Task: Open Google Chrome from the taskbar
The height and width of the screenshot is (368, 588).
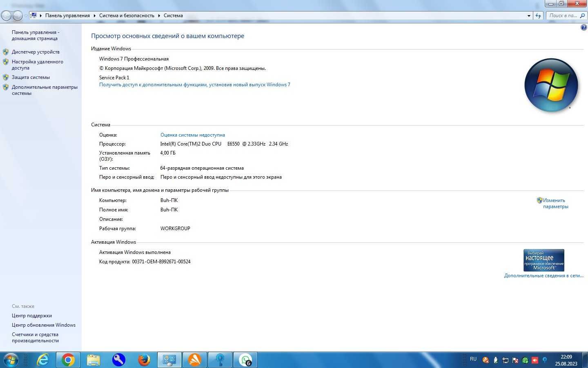Action: tap(68, 360)
